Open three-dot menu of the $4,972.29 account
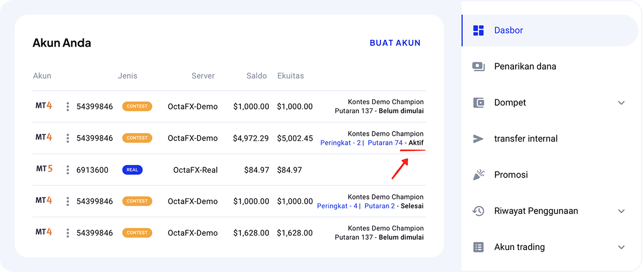The image size is (644, 272). (x=68, y=138)
